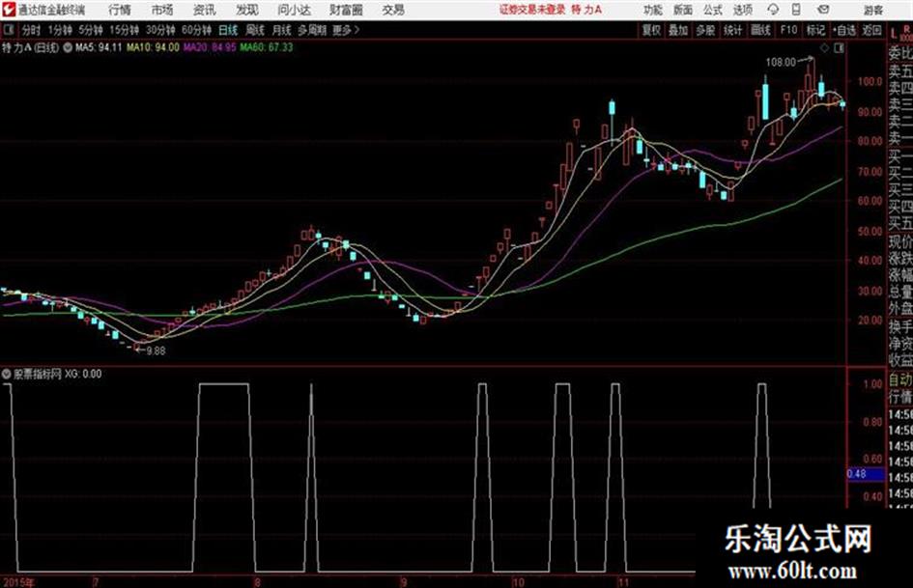Click the 2015年 date label on the timeline
This screenshot has height=588, width=913.
pyautogui.click(x=18, y=582)
